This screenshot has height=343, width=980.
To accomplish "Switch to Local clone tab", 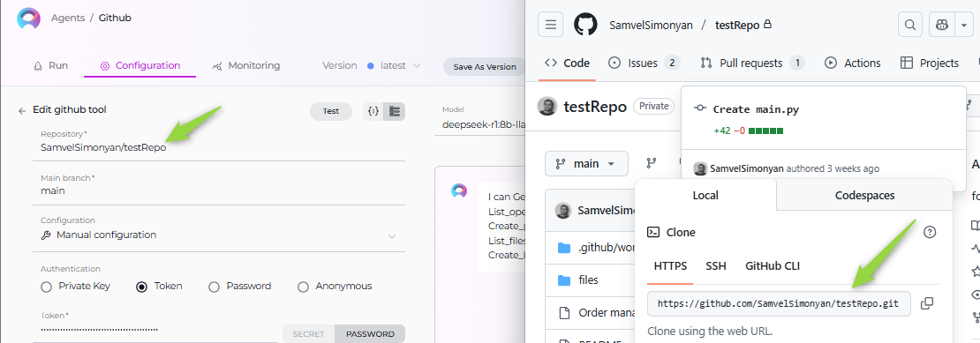I will tap(705, 195).
